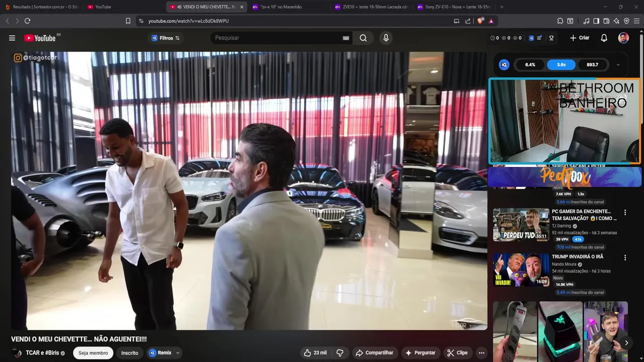The width and height of the screenshot is (644, 362).
Task: Start voice search with microphone icon
Action: 386,38
